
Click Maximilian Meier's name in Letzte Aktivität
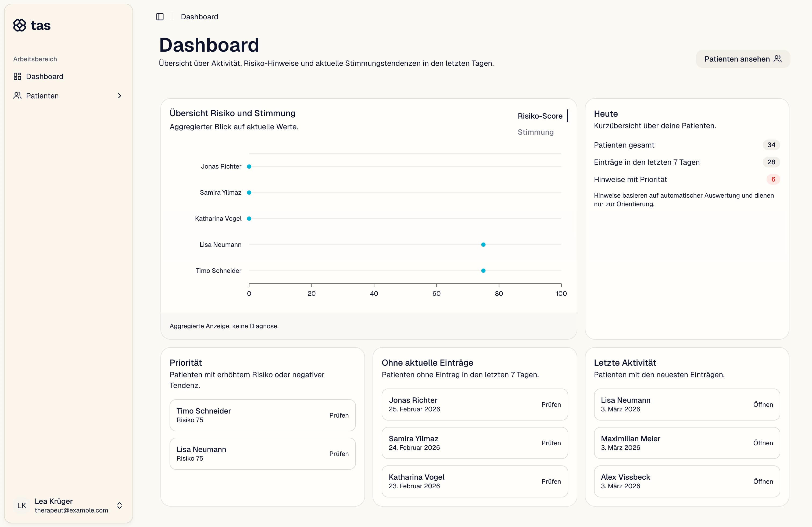[630, 439]
